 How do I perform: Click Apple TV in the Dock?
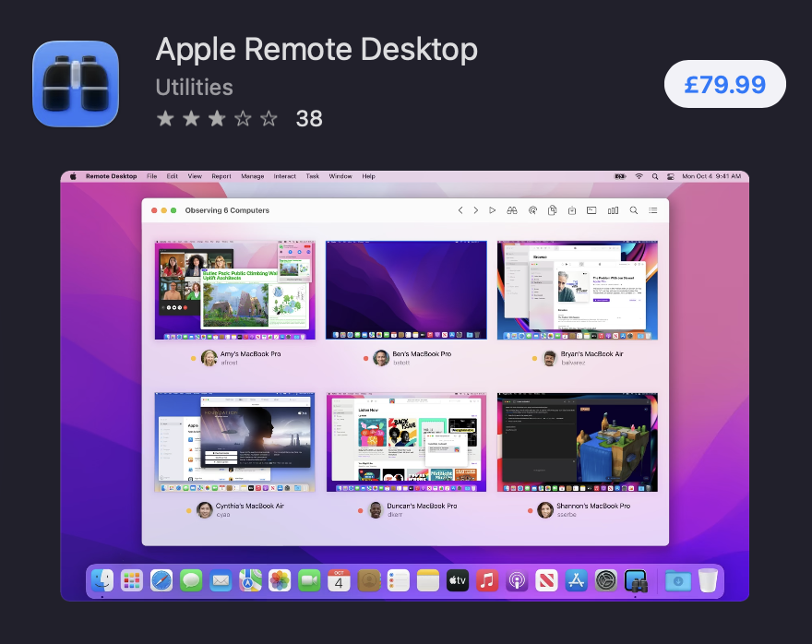[458, 580]
